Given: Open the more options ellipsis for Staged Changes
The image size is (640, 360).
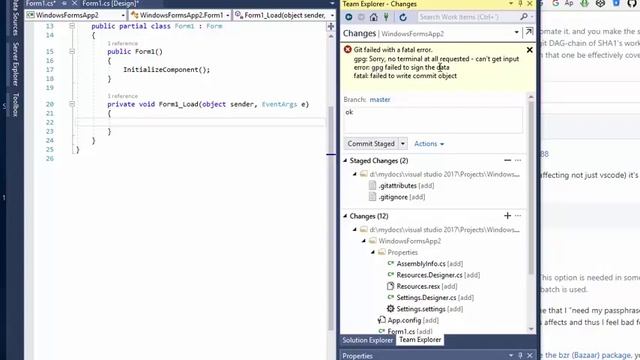Looking at the screenshot, I should tap(518, 160).
